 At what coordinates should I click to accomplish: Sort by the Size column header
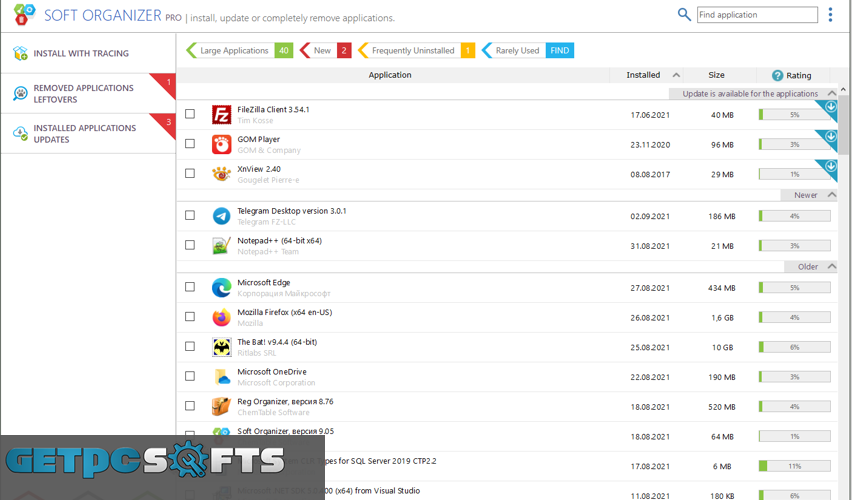716,75
